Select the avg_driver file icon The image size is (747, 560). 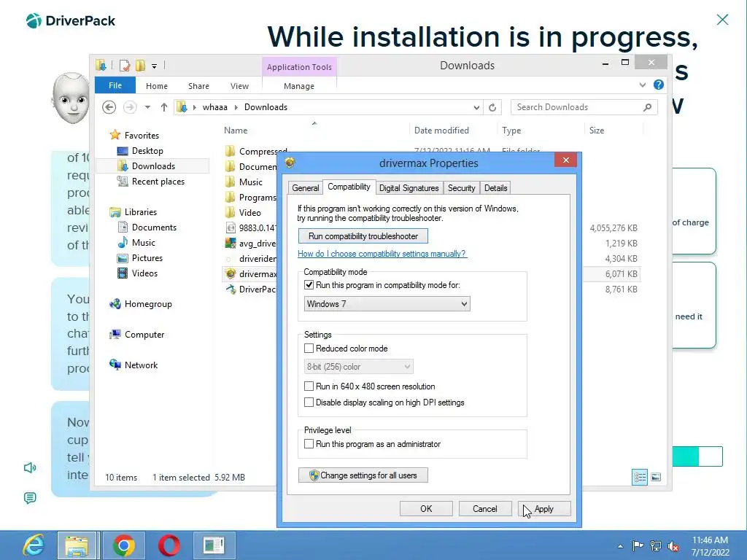coord(230,243)
